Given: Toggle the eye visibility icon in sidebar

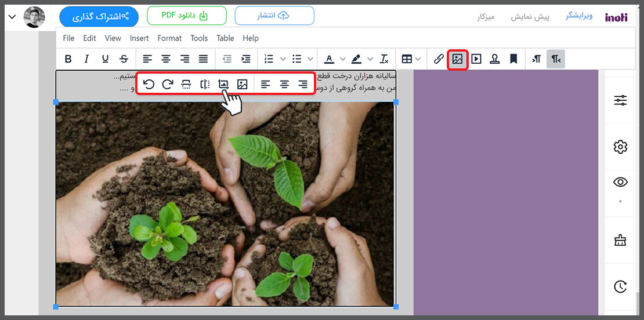Looking at the screenshot, I should (x=620, y=182).
